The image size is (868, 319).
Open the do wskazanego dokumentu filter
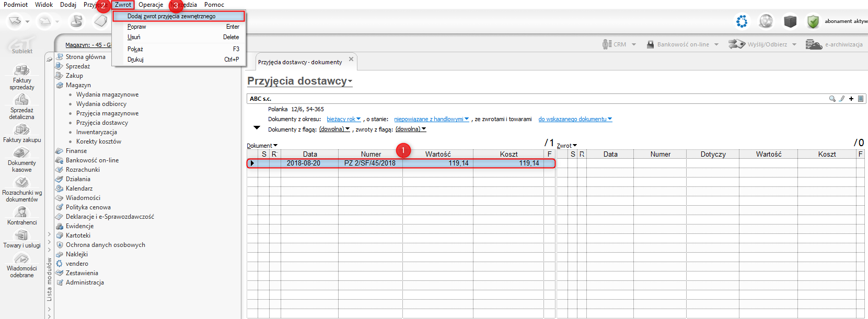click(x=575, y=120)
